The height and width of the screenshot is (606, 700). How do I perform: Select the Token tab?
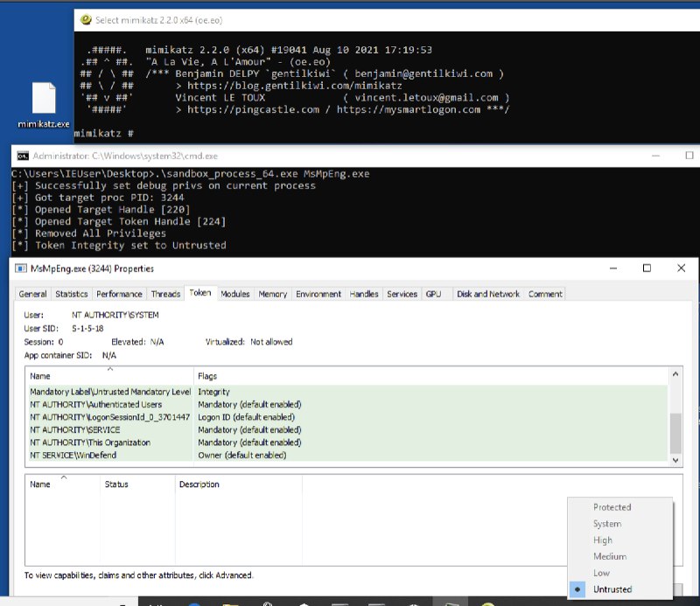tap(200, 293)
